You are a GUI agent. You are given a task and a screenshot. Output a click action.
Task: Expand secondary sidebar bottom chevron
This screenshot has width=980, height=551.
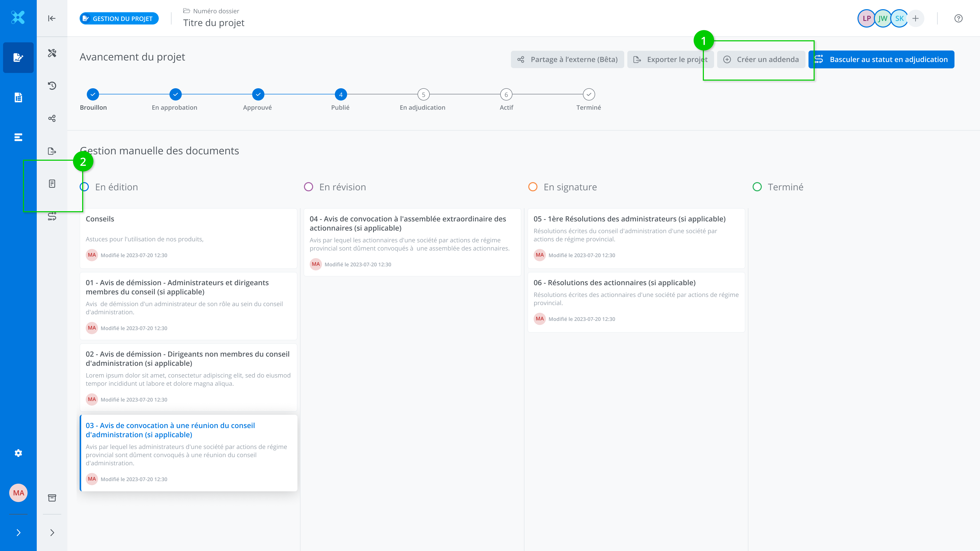pos(52,532)
